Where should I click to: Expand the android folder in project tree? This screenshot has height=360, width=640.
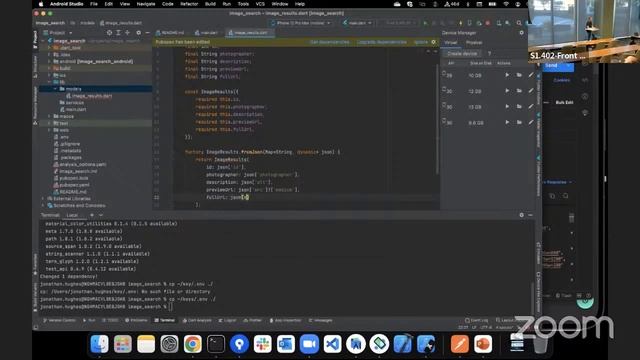point(49,61)
